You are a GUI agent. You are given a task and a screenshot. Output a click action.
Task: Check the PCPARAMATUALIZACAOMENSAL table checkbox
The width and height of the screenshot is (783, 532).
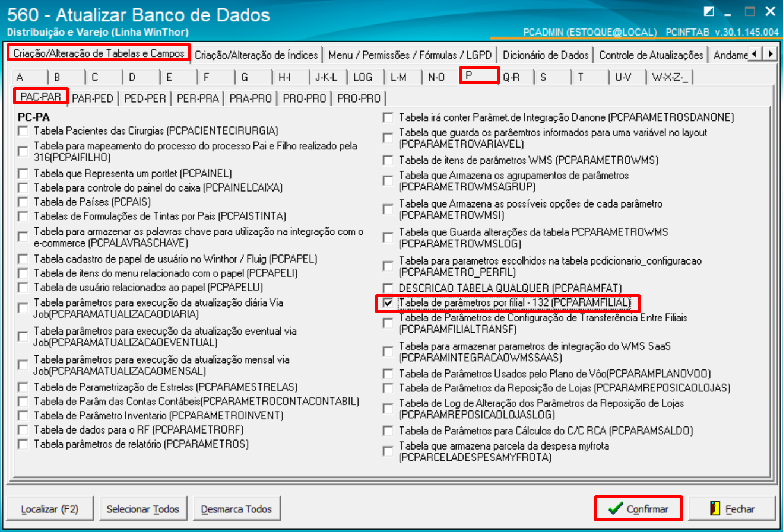(23, 365)
